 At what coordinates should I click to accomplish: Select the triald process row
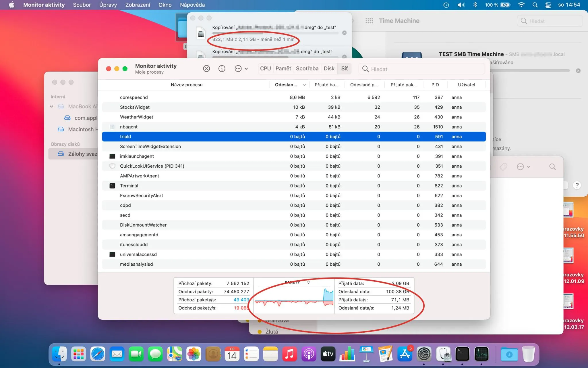pos(294,137)
